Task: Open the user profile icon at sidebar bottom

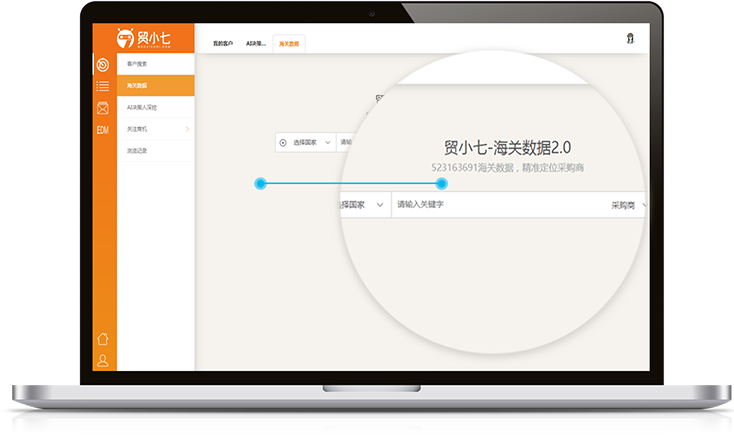Action: [x=103, y=360]
